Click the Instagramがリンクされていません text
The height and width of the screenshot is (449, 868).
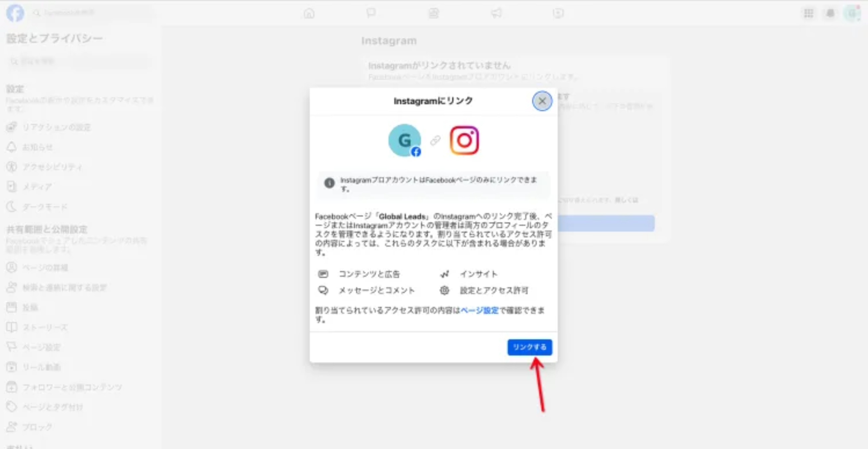coord(439,65)
